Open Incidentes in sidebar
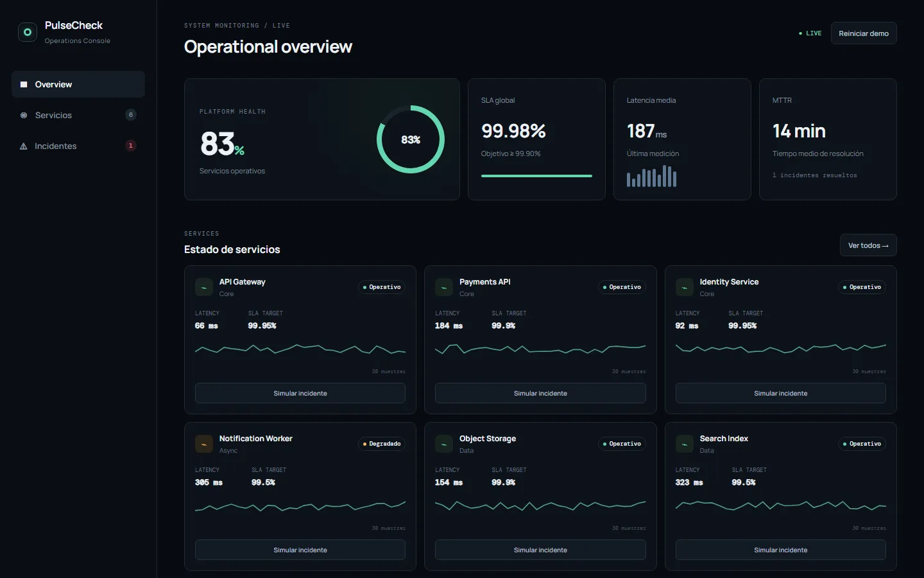This screenshot has width=924, height=578. click(x=78, y=146)
